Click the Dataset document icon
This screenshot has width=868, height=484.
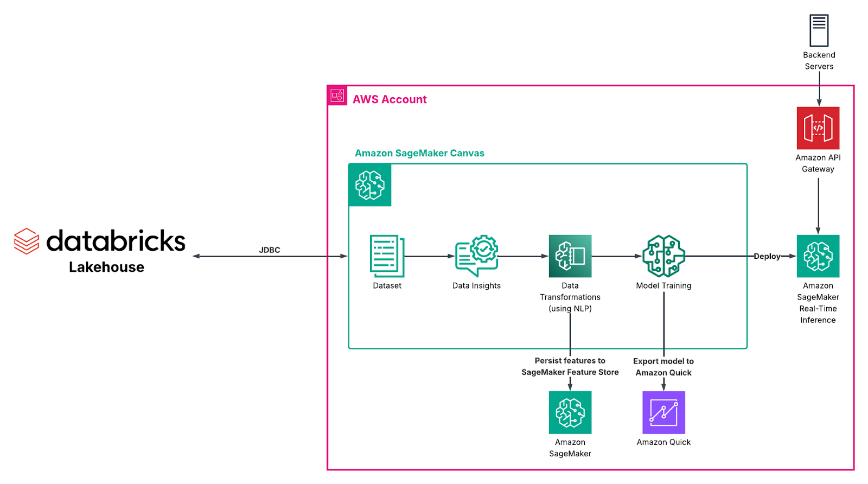pos(387,256)
